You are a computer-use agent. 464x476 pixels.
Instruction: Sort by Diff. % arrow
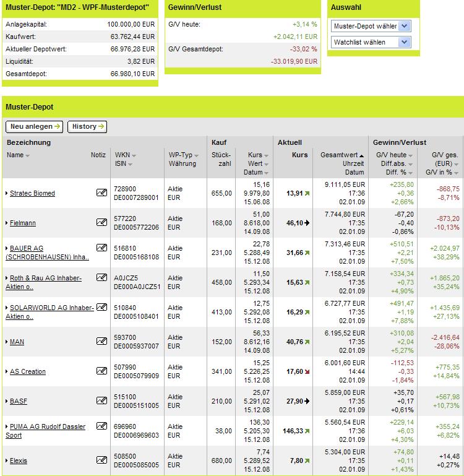point(410,173)
